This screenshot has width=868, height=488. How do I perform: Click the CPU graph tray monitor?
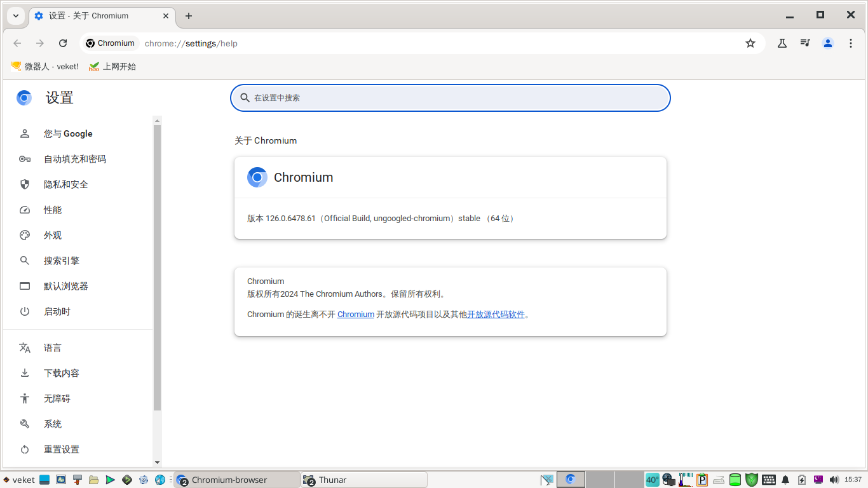pos(686,480)
